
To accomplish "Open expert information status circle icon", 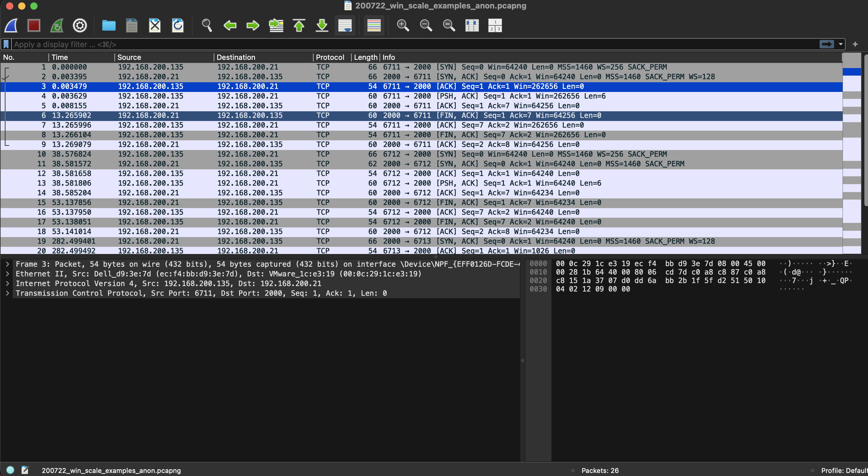I will pos(10,470).
